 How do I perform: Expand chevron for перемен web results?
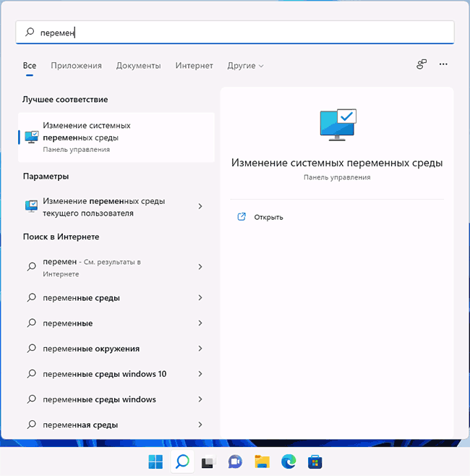tap(200, 267)
